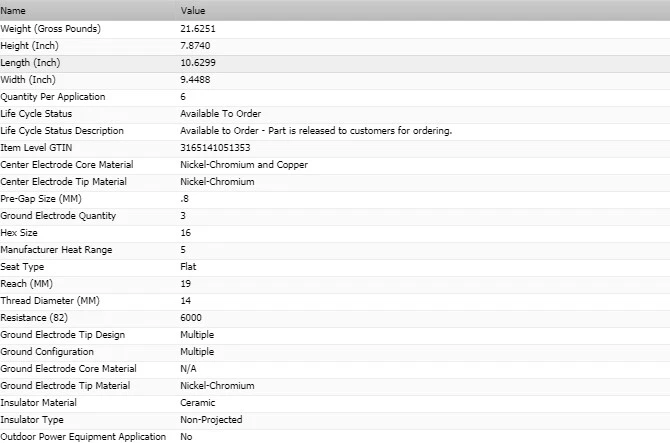Click the Available To Order status value

click(220, 114)
